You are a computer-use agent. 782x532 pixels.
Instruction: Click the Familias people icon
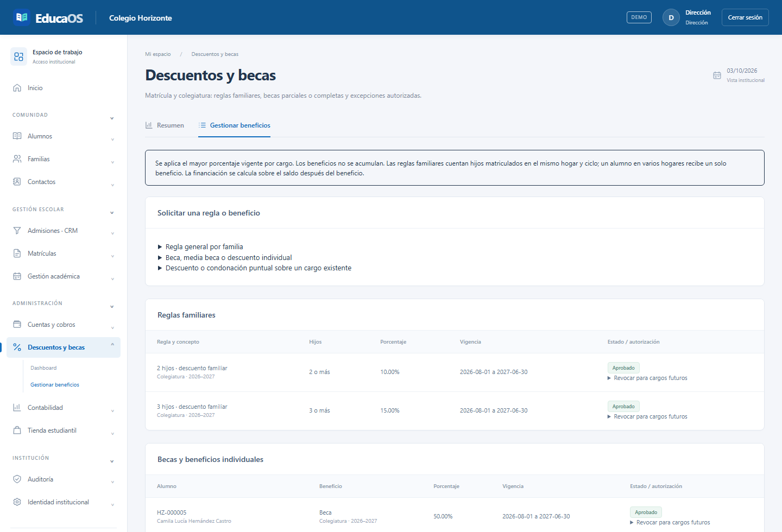(17, 159)
